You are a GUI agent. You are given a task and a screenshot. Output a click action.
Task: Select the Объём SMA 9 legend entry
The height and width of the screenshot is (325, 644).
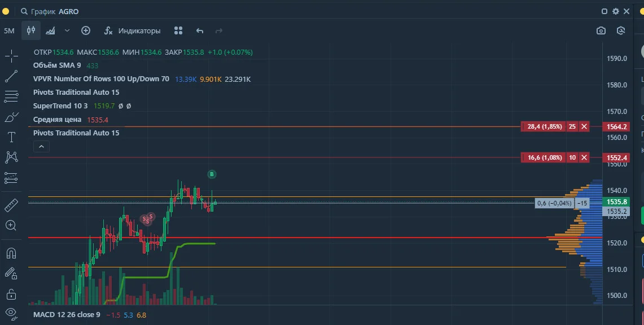coord(57,65)
